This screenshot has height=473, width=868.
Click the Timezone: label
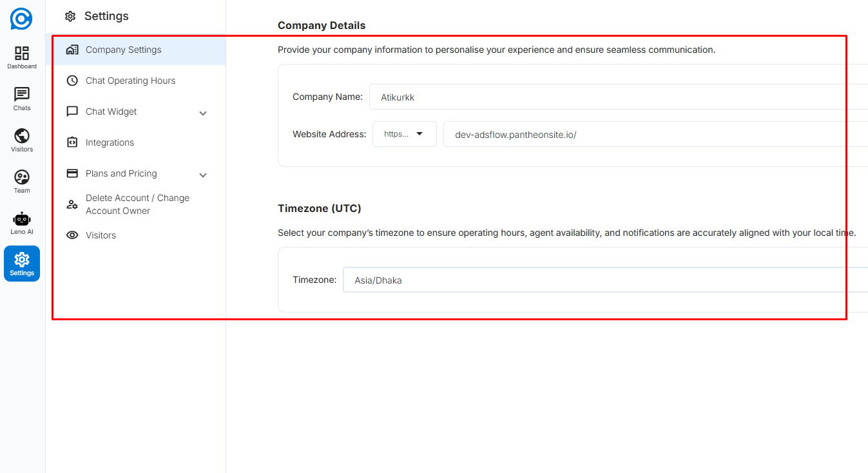point(314,280)
